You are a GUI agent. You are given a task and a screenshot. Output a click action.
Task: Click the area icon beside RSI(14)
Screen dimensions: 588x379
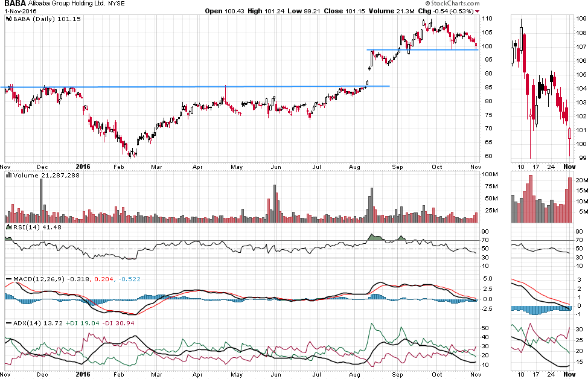pos(9,227)
